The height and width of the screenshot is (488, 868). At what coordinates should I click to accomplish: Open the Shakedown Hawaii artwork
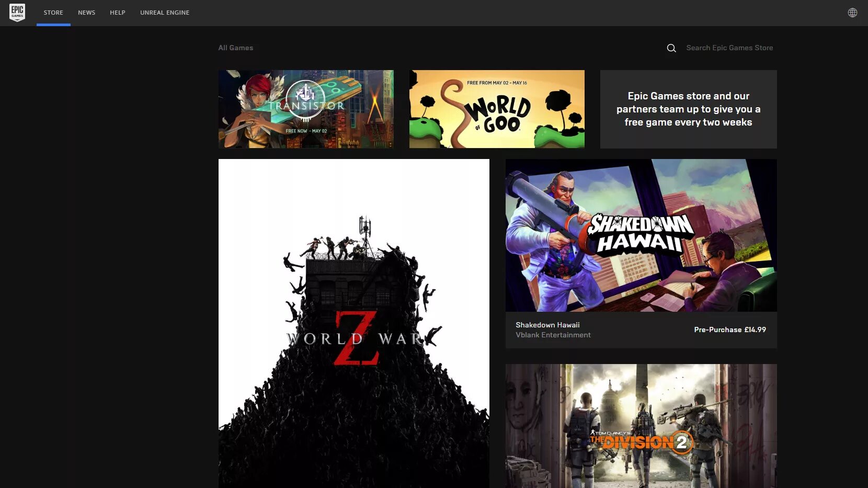coord(641,235)
